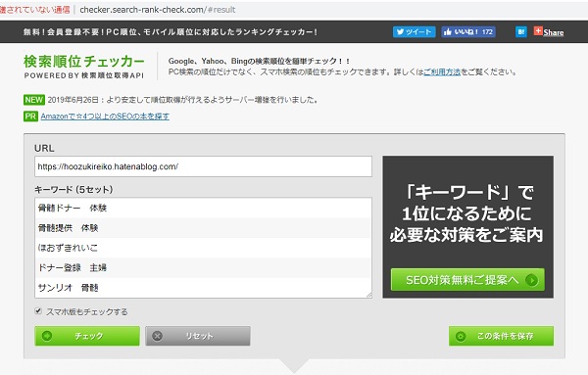
Task: Toggle スマホ版もチェックする checkbox
Action: pos(38,311)
